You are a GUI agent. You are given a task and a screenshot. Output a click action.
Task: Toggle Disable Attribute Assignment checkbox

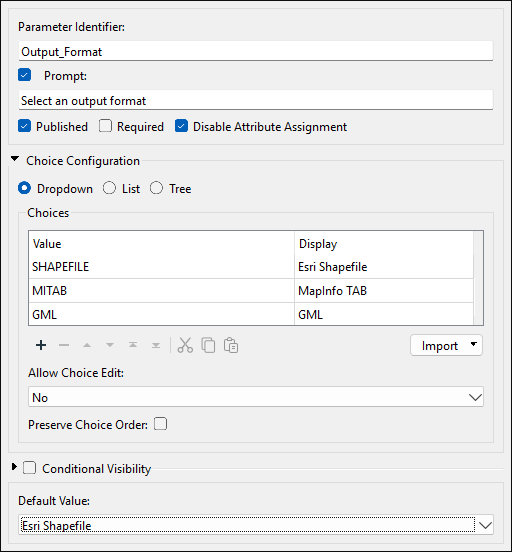click(x=181, y=126)
